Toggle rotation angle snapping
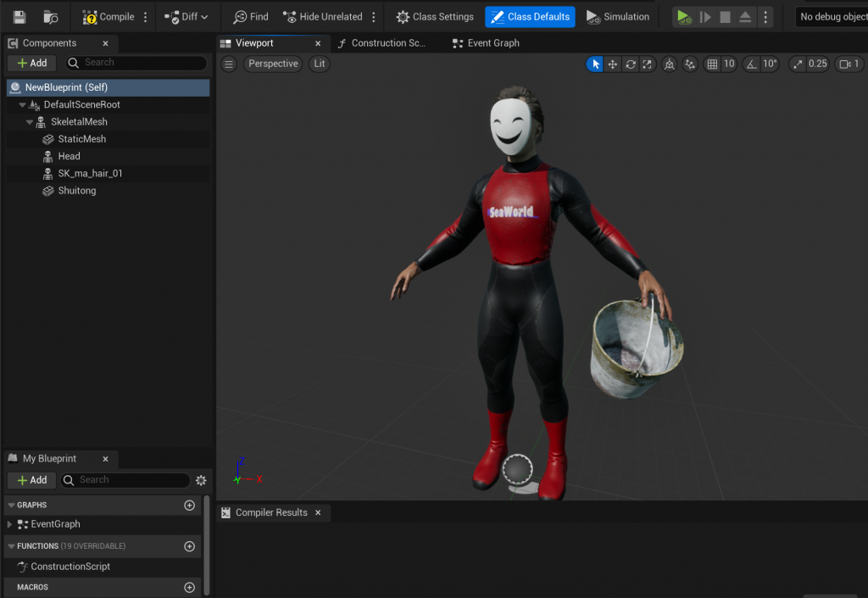 click(751, 64)
